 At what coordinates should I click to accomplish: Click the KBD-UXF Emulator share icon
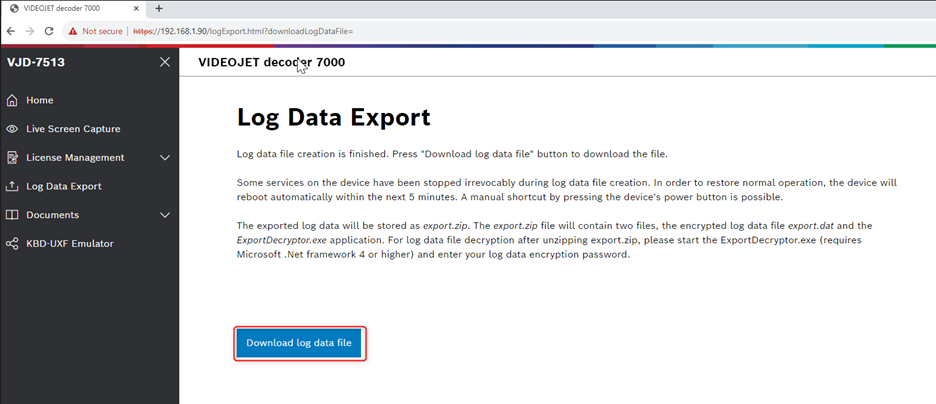click(11, 243)
